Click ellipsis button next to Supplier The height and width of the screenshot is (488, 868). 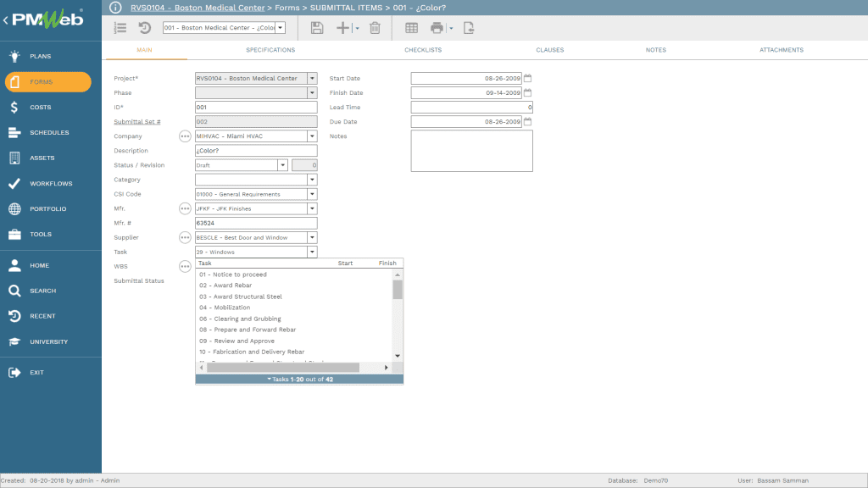tap(185, 237)
